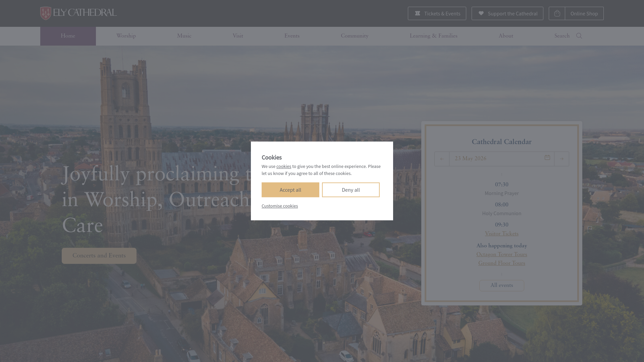Open the Online Shop

point(584,13)
